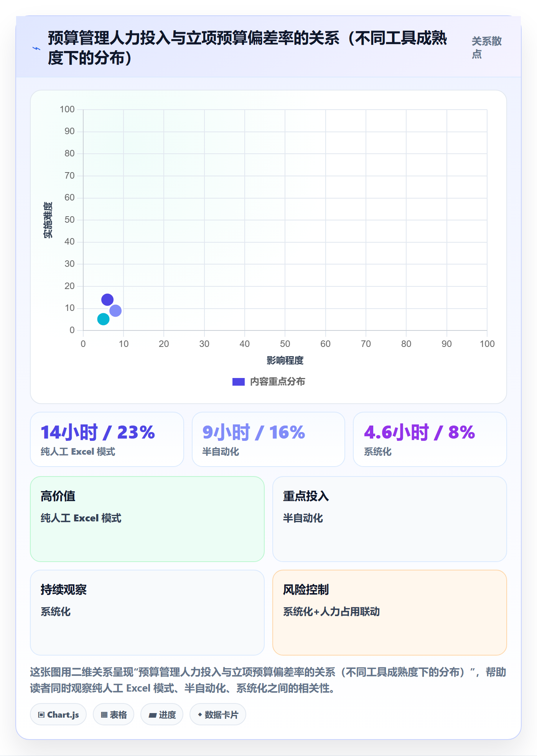Click the bar icon in 进度 chip
Screen dimensions: 537x756
[152, 715]
